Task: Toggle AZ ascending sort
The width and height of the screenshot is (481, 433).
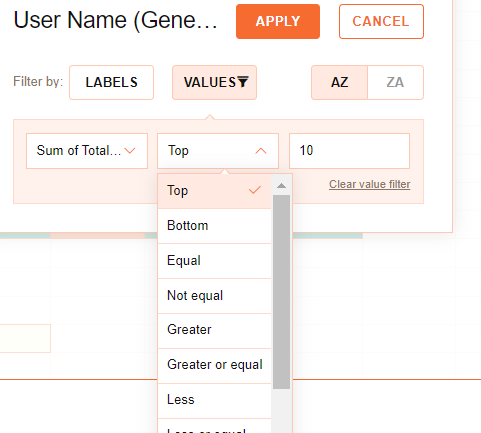Action: pyautogui.click(x=339, y=82)
